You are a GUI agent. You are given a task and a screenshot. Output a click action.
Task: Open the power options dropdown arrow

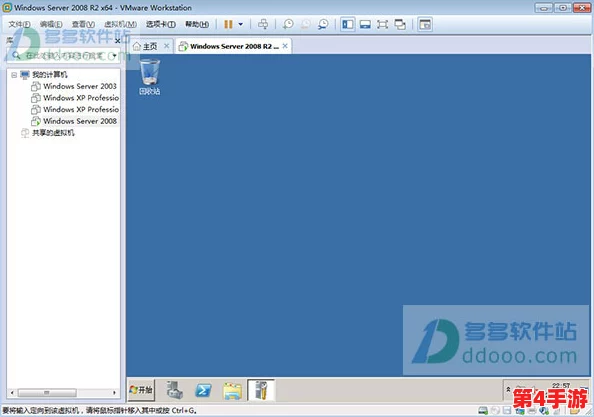(x=241, y=25)
